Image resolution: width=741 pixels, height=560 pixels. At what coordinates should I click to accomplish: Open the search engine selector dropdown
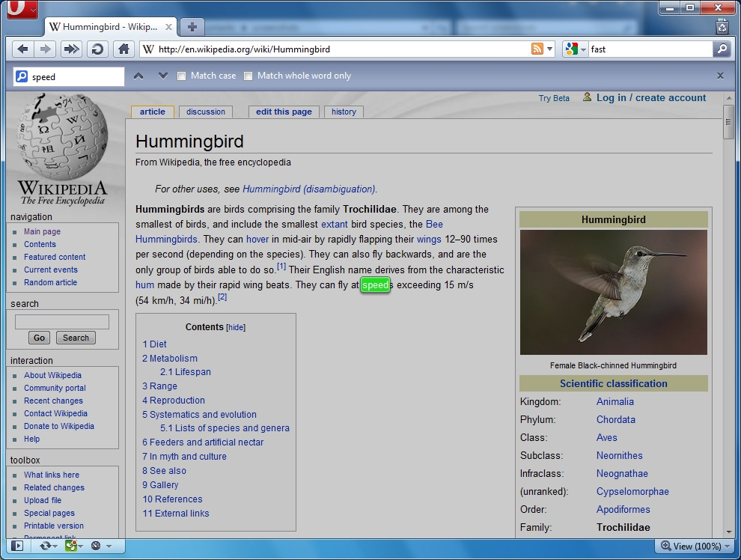(x=583, y=49)
